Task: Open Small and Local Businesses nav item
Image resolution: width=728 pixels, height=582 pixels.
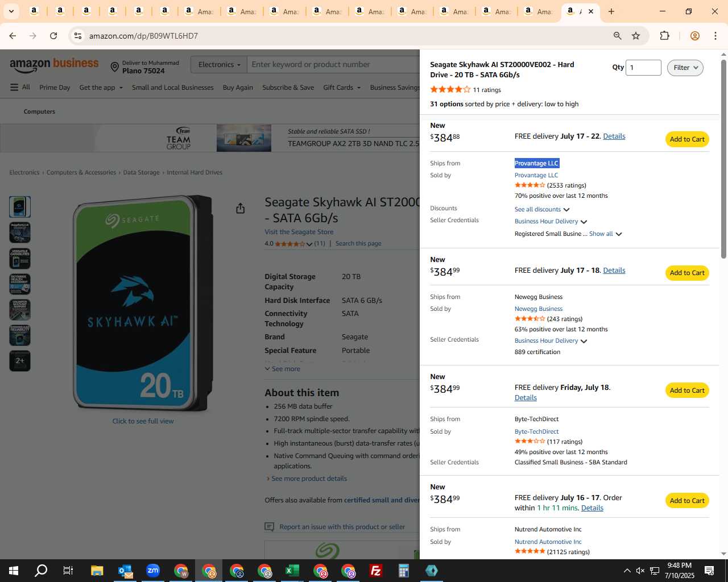Action: [x=173, y=88]
